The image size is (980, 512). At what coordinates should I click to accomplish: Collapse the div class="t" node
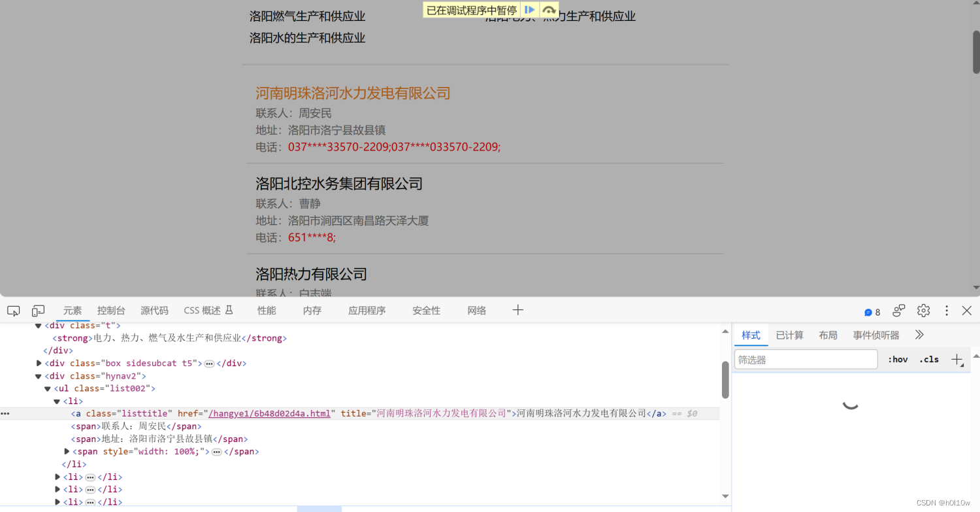39,326
